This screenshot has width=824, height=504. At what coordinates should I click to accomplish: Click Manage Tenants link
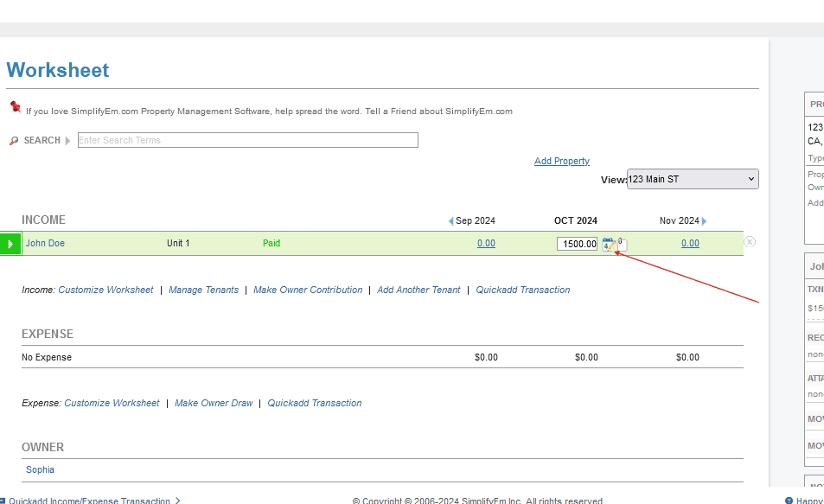coord(203,290)
